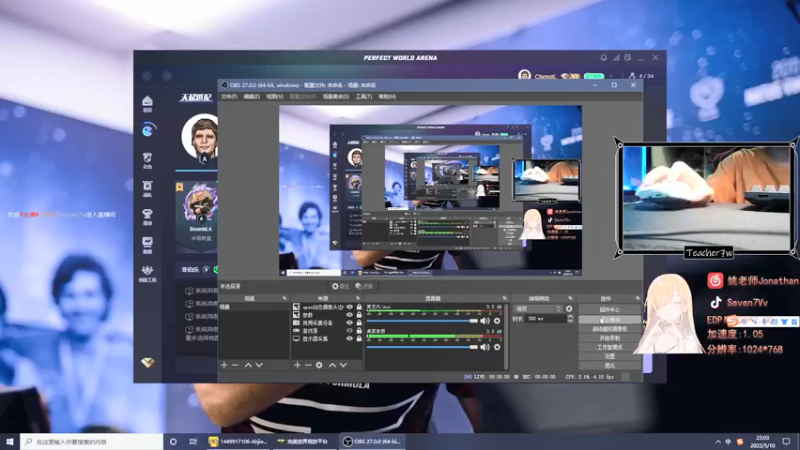Open 桌面音频 audio settings gear
Image resolution: width=800 pixels, height=450 pixels.
497,347
